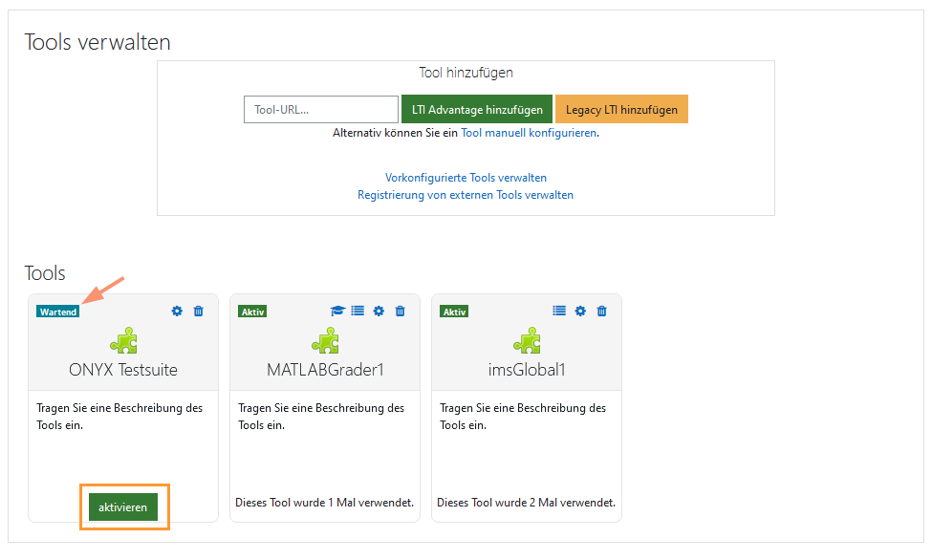Click the puzzle icon on the ONYX Testsuite card
Screen dimensions: 932x560
coord(122,339)
